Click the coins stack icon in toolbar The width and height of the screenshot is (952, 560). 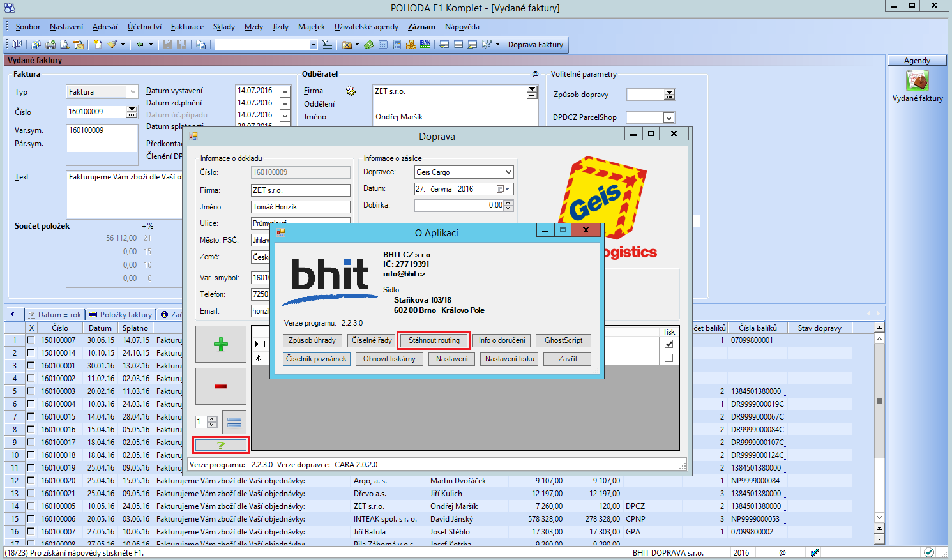point(411,44)
